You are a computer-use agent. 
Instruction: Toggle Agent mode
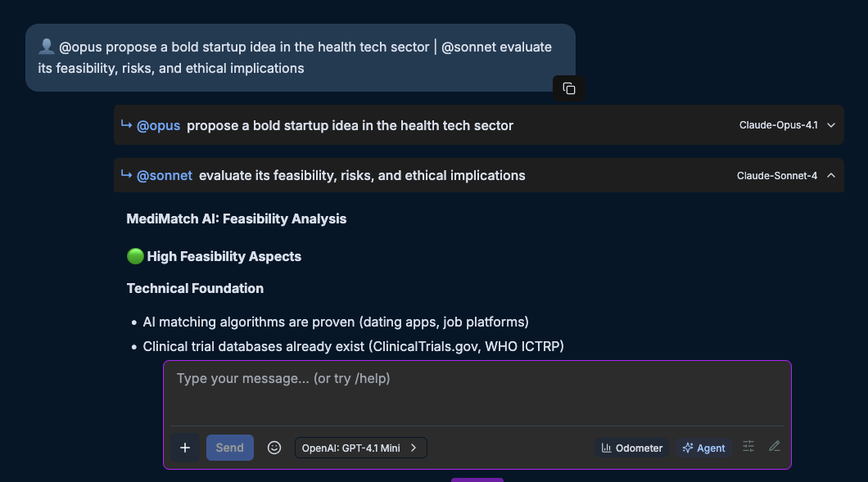704,448
